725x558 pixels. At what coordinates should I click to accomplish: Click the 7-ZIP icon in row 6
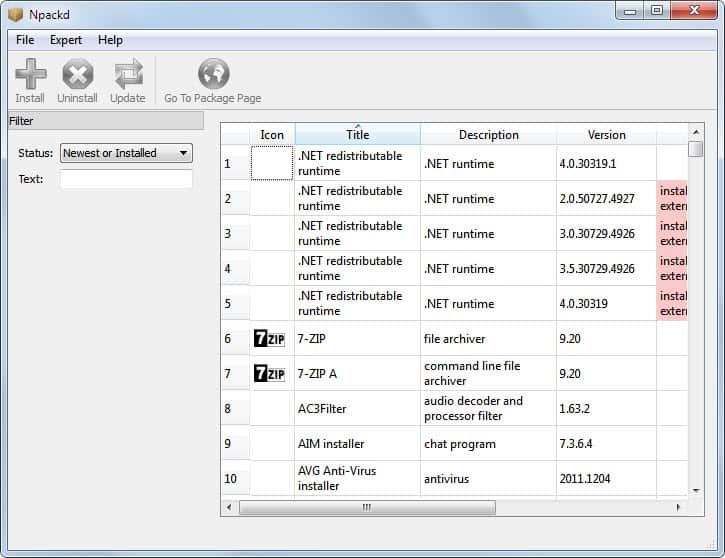(270, 339)
